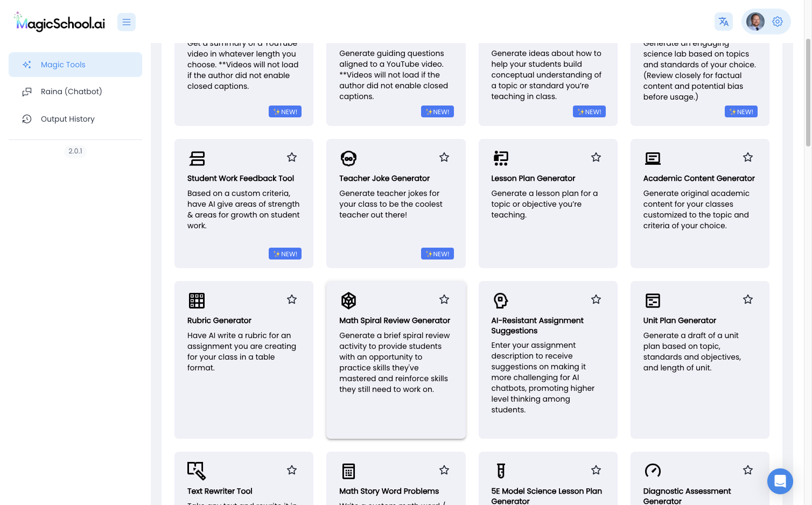Favorite the 5E Model Science Lesson Plan
Viewport: 812px width, 505px height.
(596, 470)
